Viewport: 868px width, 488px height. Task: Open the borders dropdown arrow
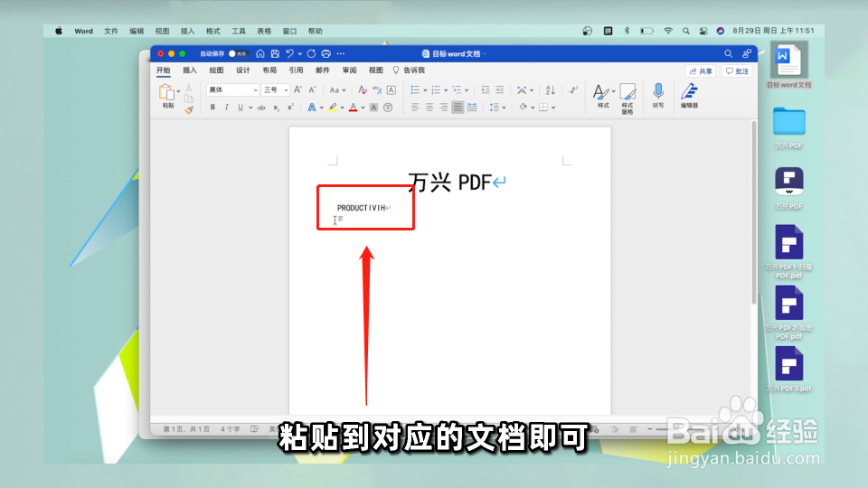553,108
